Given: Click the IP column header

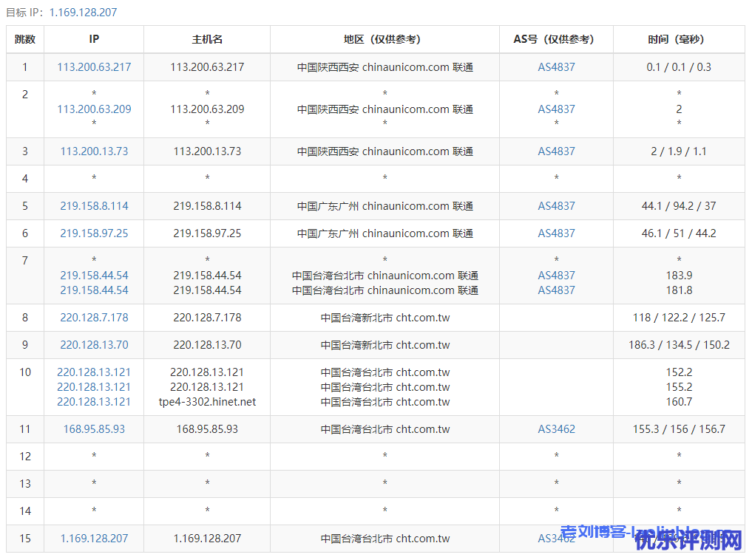Looking at the screenshot, I should (94, 40).
